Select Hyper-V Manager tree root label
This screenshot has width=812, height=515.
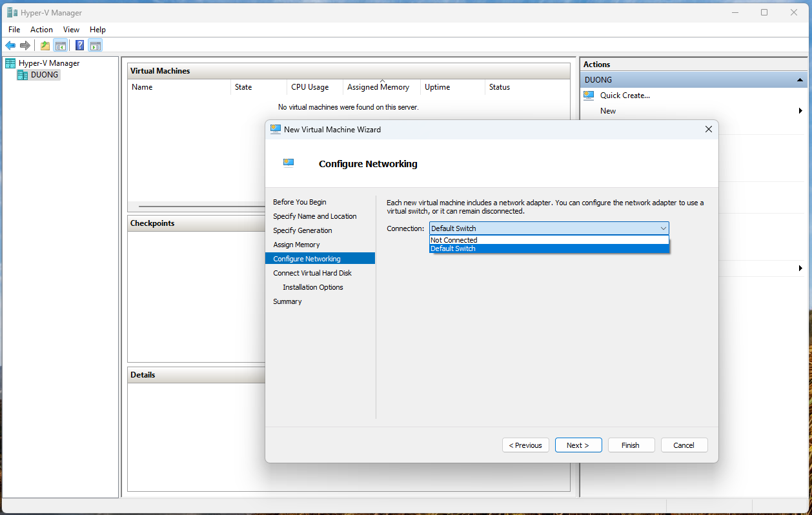coord(49,63)
